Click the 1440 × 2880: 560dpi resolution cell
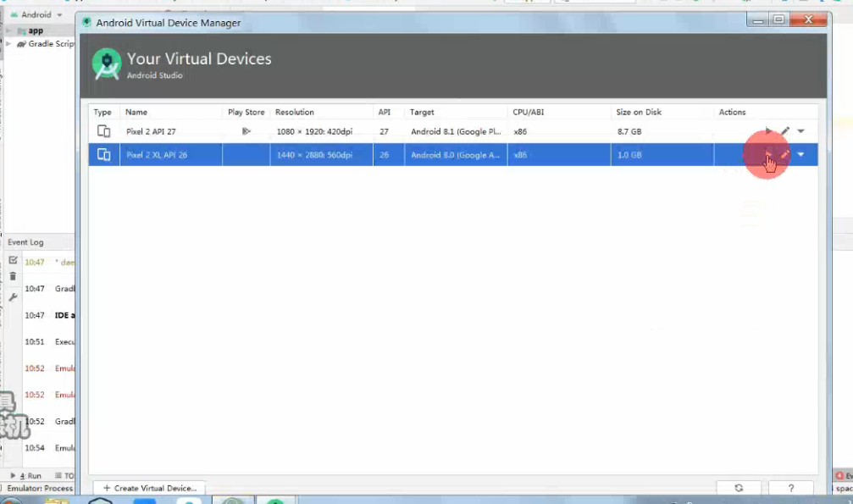The width and height of the screenshot is (853, 504). click(x=314, y=155)
